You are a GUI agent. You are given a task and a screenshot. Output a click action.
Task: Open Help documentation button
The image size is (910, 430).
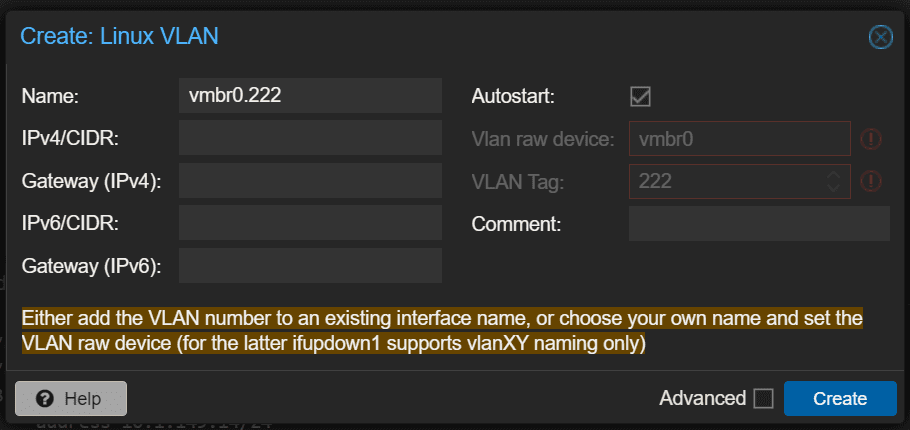71,398
